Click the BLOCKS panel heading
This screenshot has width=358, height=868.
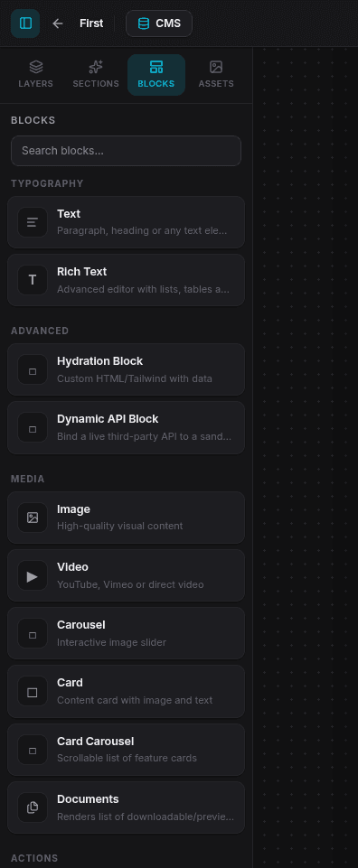pyautogui.click(x=33, y=120)
